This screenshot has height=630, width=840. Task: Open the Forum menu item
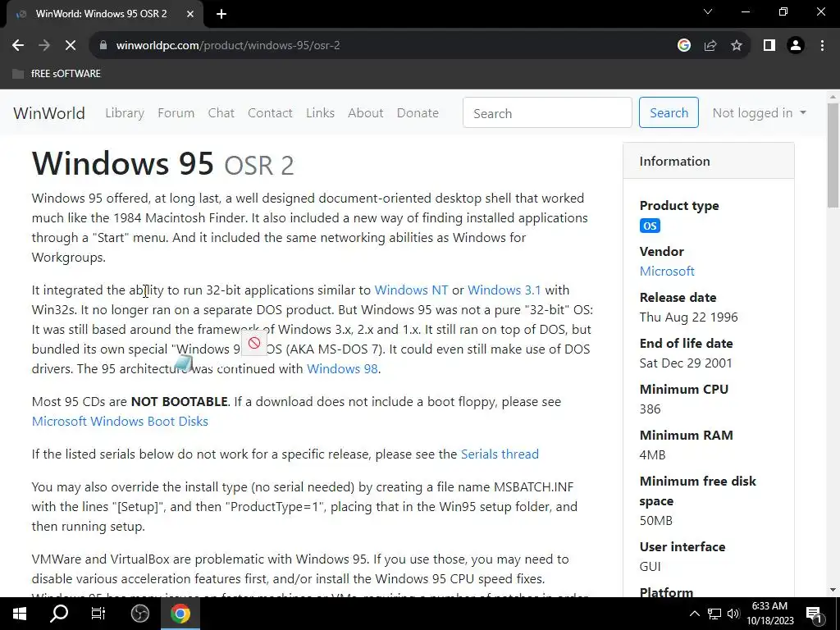176,113
